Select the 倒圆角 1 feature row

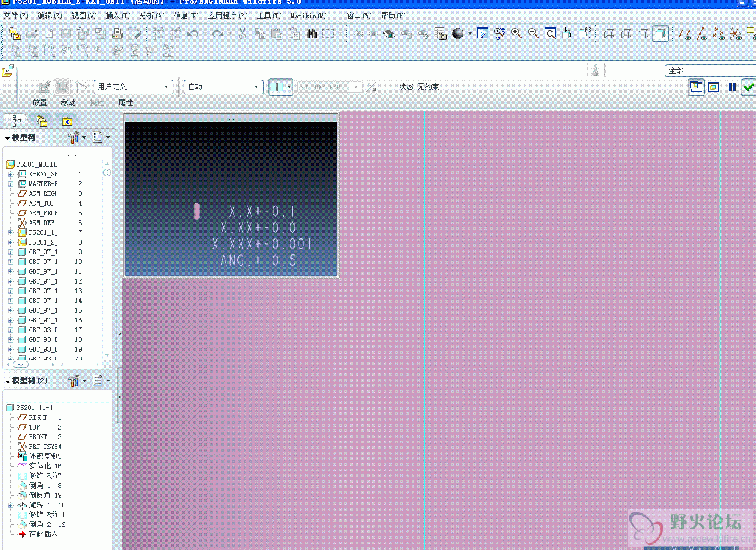(x=40, y=495)
